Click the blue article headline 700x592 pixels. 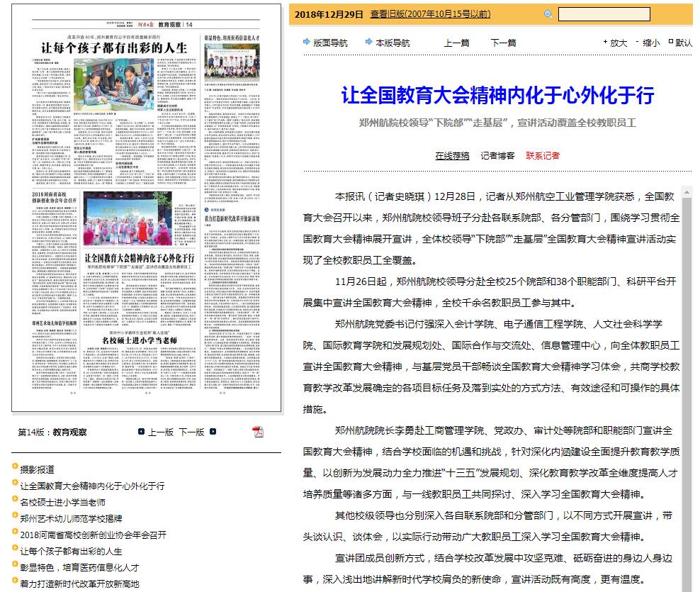[x=497, y=95]
